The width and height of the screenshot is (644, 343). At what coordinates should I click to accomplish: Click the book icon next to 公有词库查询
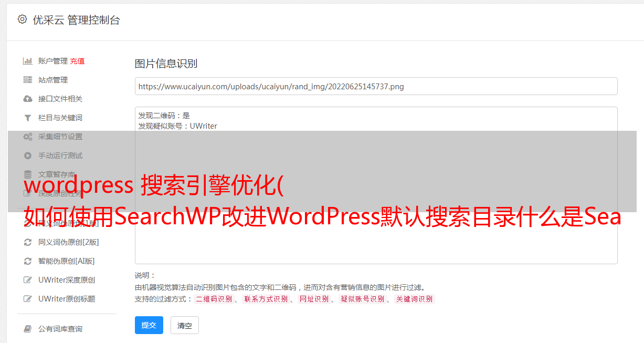(28, 329)
